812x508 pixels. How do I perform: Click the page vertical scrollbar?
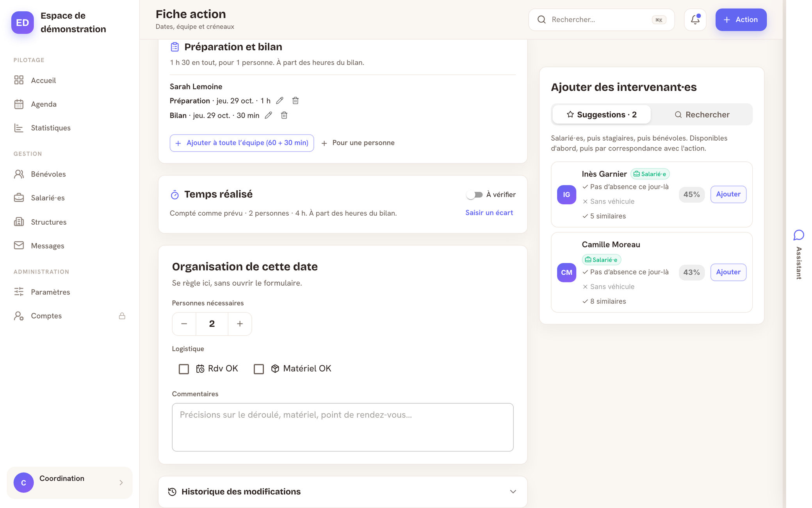784,254
